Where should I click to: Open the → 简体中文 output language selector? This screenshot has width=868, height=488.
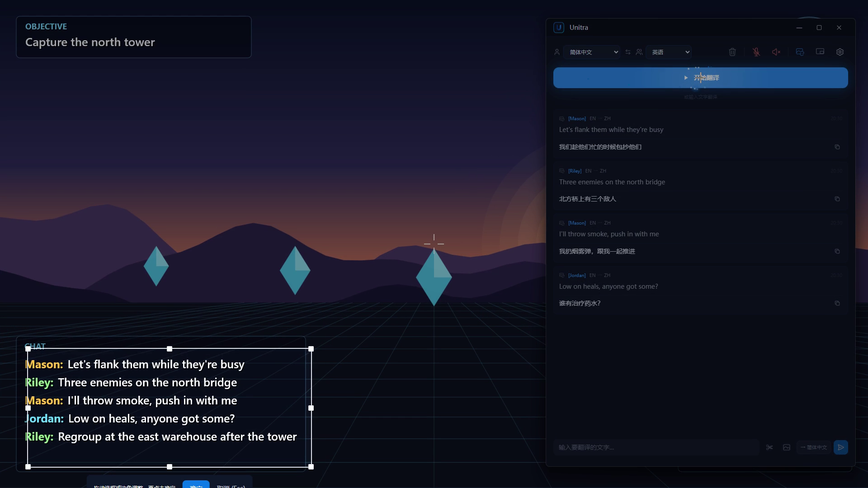814,447
